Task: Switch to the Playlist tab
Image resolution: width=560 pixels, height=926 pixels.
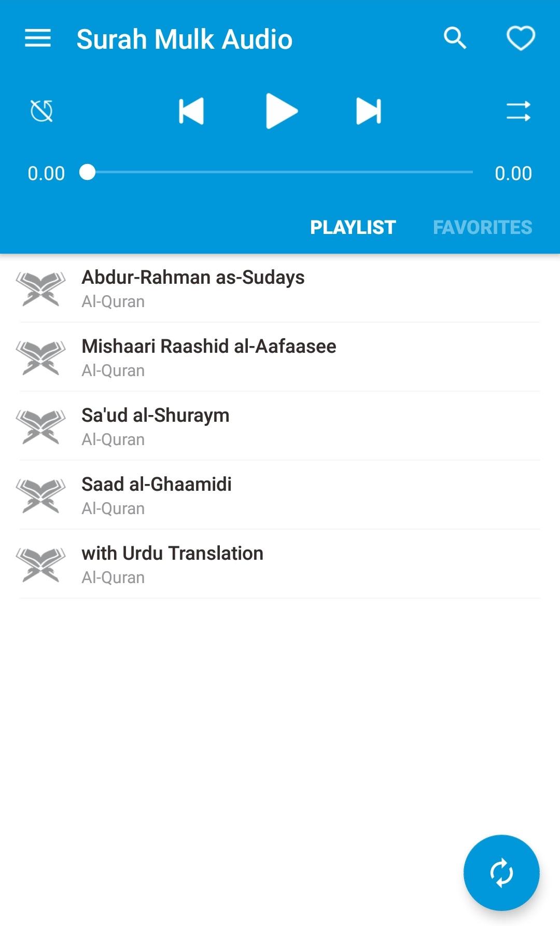Action: click(x=353, y=227)
